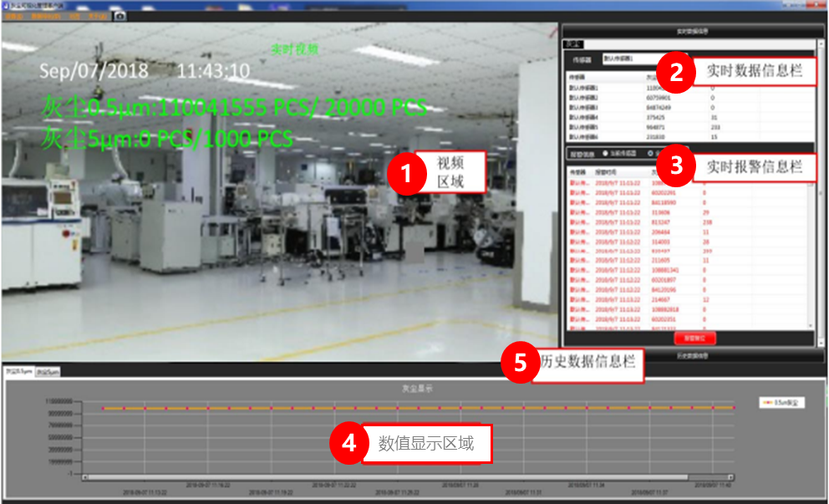
Task: Switch to the 灰尘5μm chart tab
Action: 47,371
